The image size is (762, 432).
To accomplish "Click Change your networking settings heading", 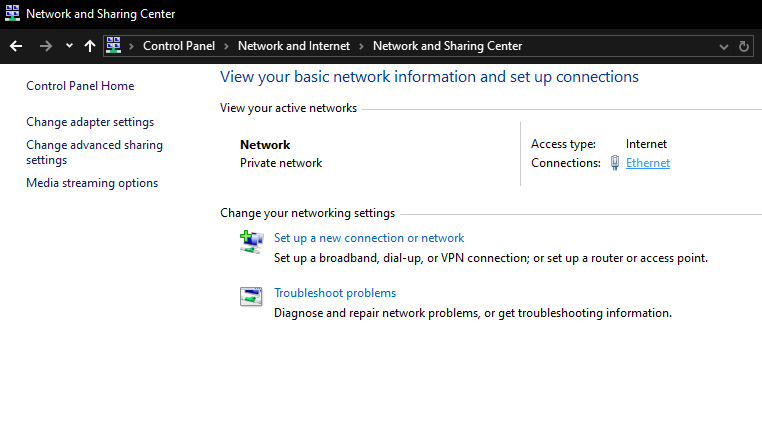I will point(308,213).
